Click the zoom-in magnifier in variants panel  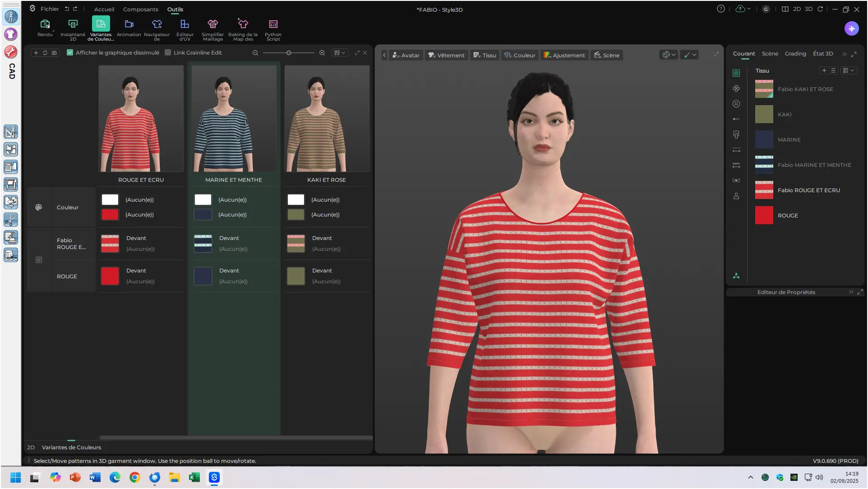click(322, 53)
